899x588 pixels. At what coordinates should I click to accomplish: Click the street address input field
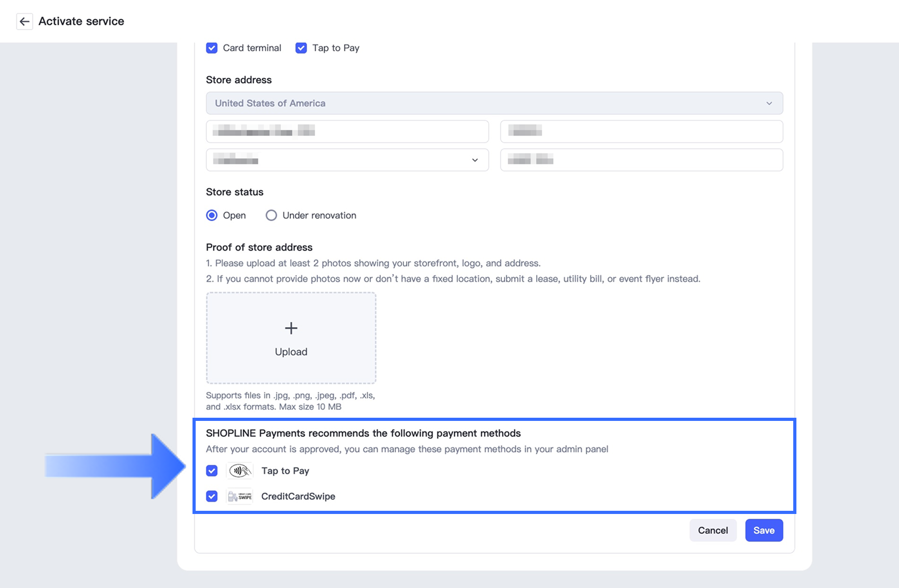[347, 131]
